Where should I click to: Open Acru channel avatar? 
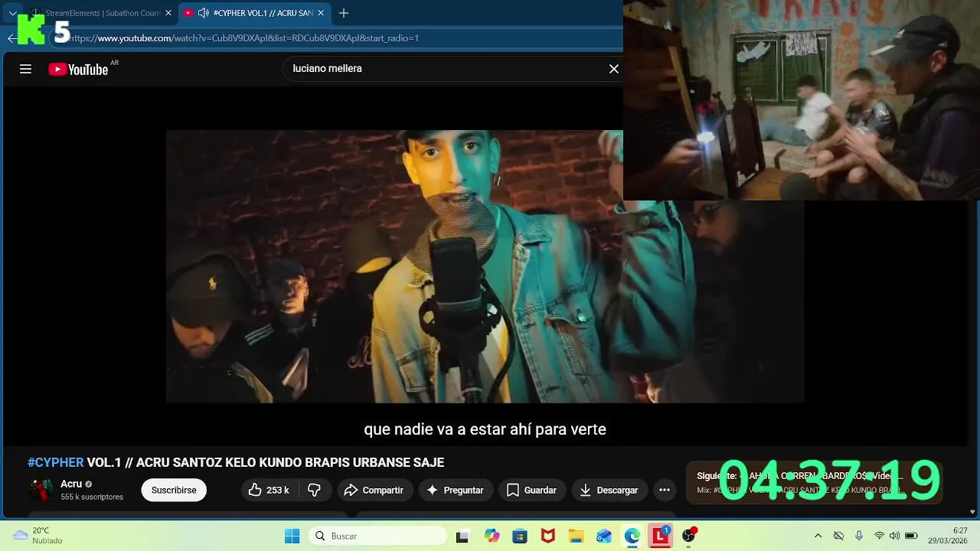click(41, 490)
